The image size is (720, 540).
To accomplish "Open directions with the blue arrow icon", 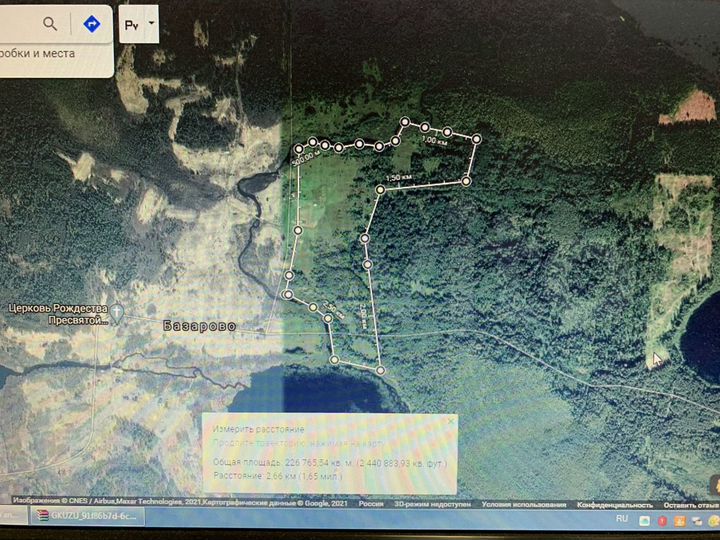I will pos(91,23).
